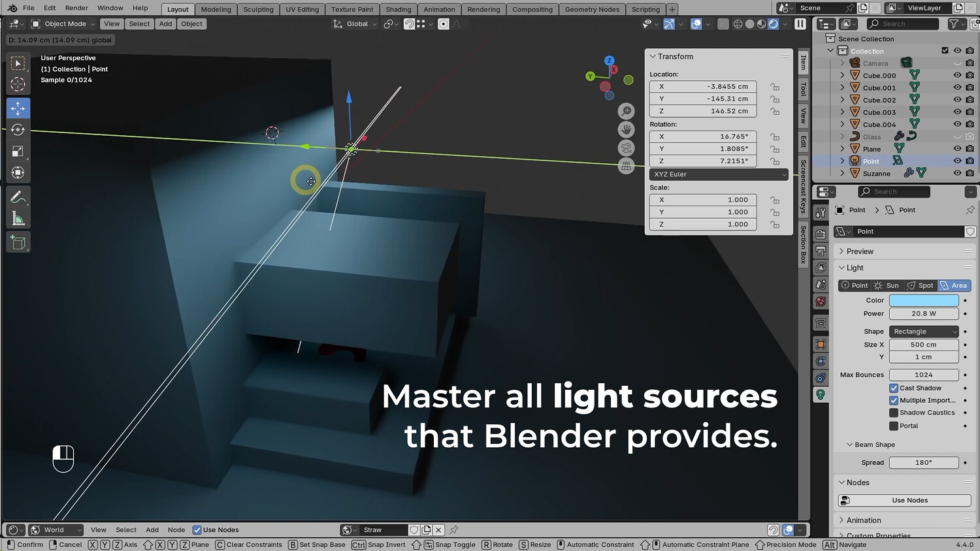Pause the viewport render preview
Image resolution: width=980 pixels, height=551 pixels.
(x=800, y=24)
